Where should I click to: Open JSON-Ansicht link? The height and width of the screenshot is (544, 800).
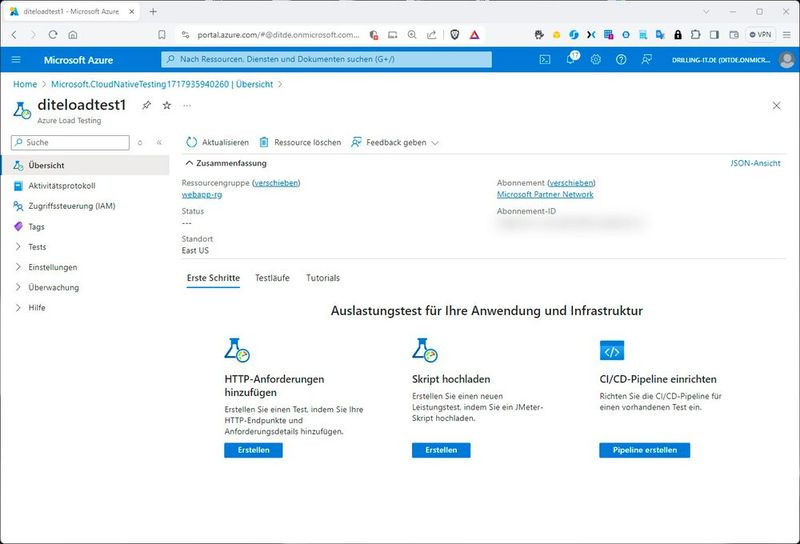[x=755, y=163]
